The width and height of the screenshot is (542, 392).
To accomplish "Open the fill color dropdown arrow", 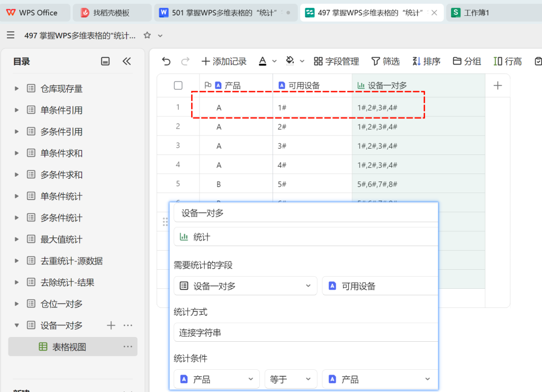I will point(302,61).
